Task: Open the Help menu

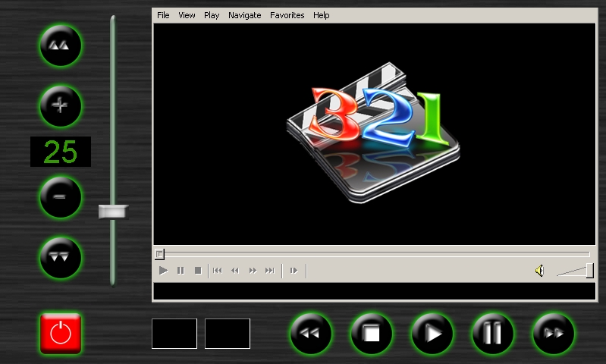Action: pos(321,15)
